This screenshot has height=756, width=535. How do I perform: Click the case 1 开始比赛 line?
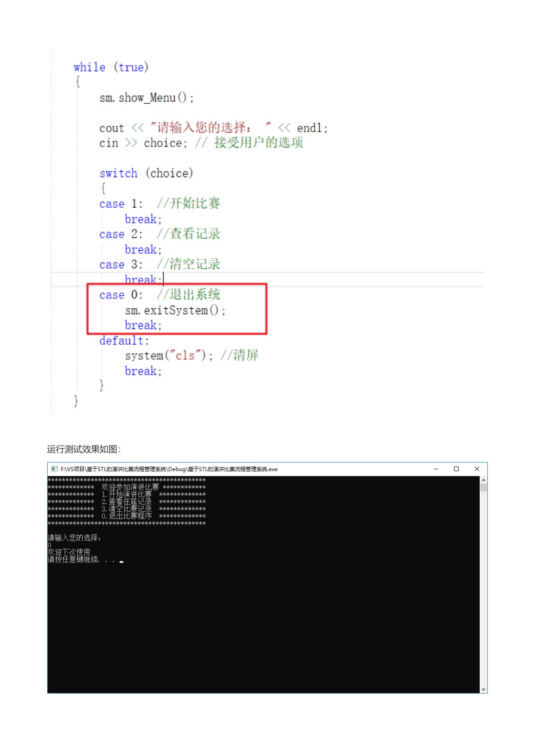(x=160, y=204)
